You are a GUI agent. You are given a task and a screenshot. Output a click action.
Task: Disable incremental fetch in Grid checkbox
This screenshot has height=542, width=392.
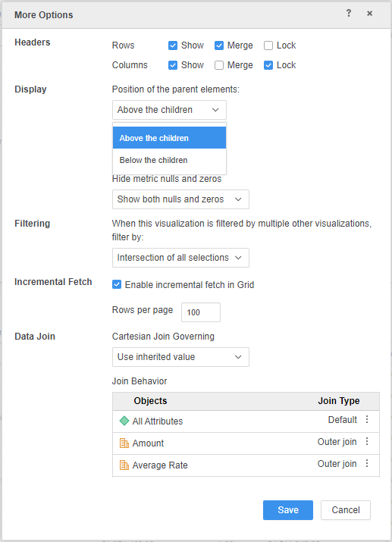click(x=117, y=284)
